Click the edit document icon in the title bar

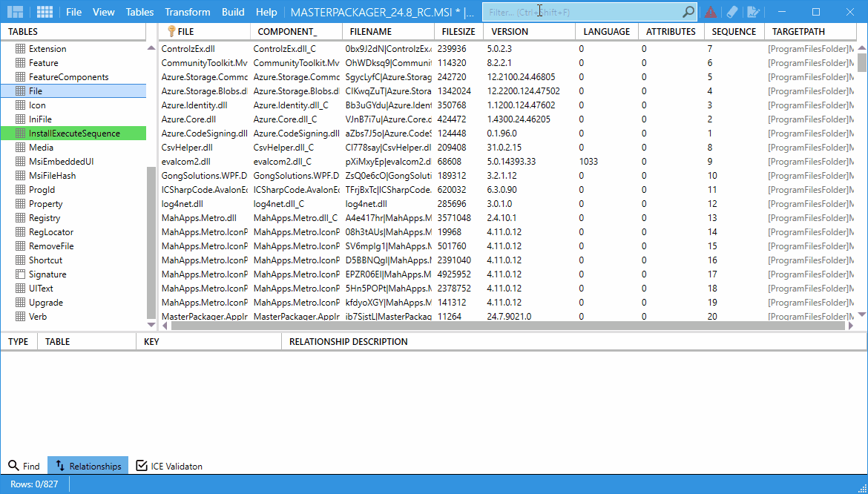tap(753, 12)
